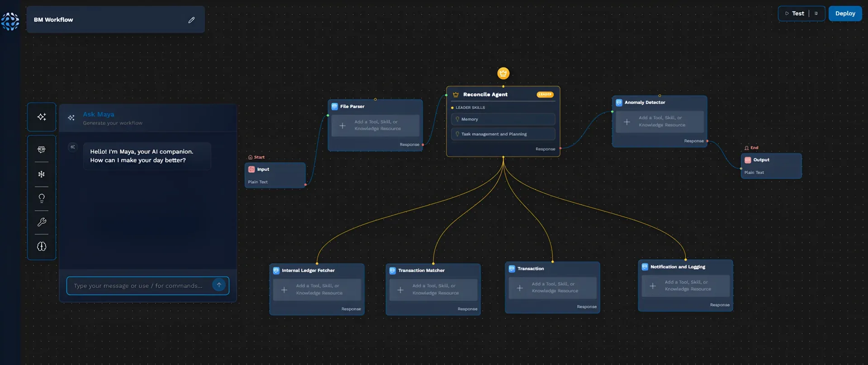Image resolution: width=868 pixels, height=365 pixels.
Task: Click the brain icon in sidebar
Action: tap(42, 247)
